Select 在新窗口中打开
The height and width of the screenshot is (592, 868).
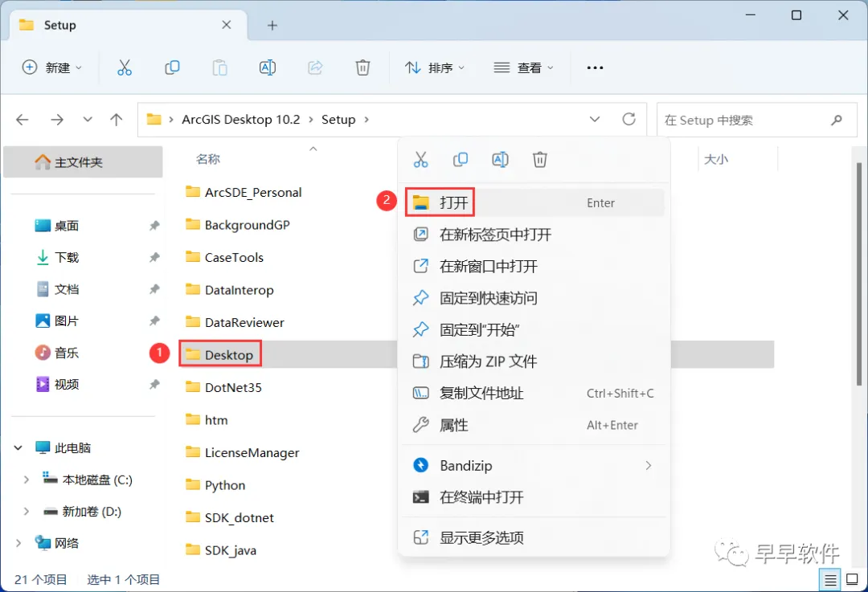pos(534,266)
